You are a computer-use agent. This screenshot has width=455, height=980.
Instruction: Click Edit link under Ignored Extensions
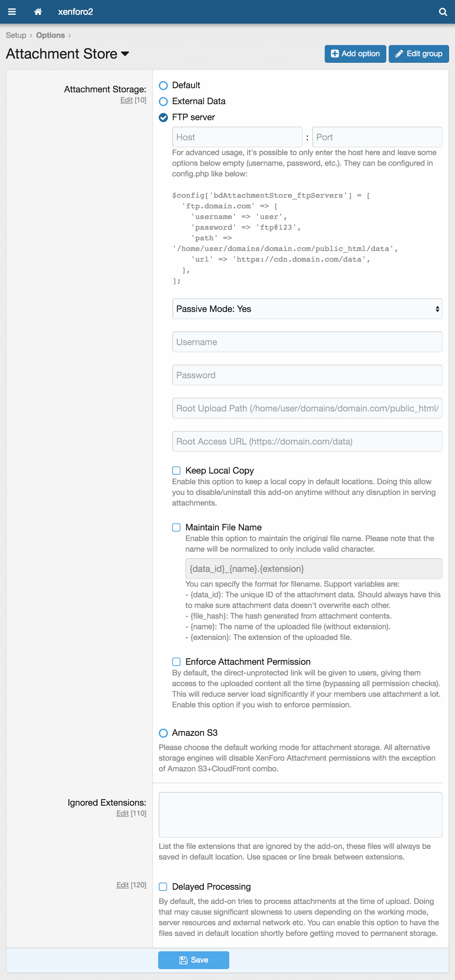122,813
